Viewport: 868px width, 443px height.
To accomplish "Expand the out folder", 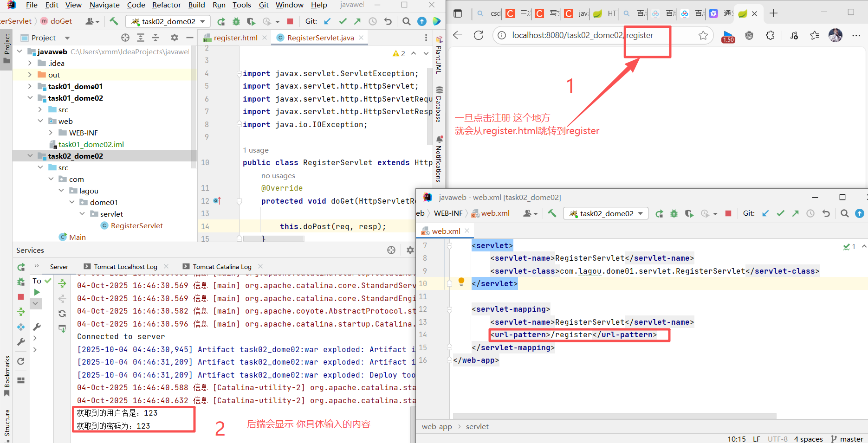I will (x=30, y=75).
